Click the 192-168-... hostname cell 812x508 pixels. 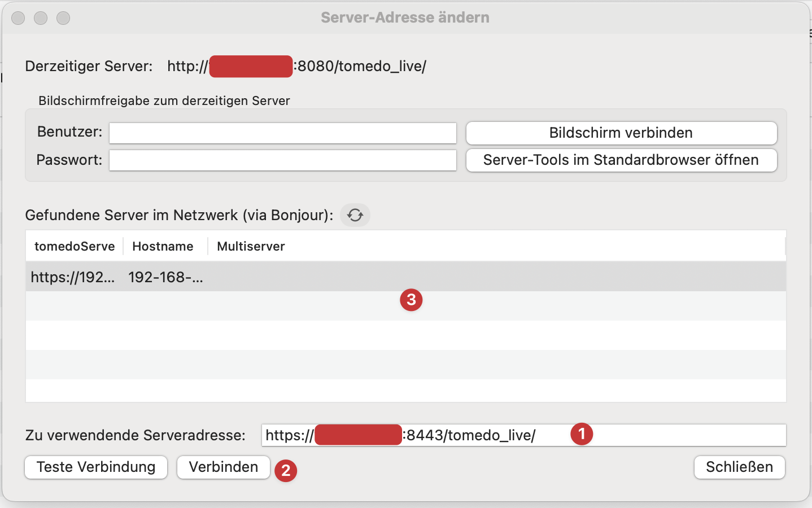coord(165,277)
